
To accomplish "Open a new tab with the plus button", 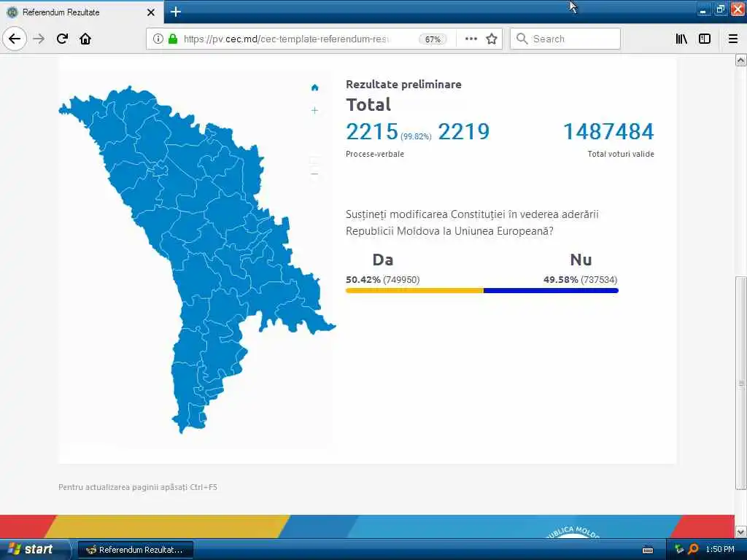I will click(x=175, y=12).
